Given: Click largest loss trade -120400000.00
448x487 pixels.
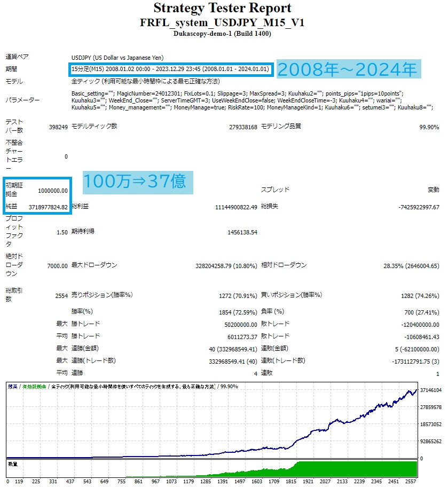Looking at the screenshot, I should pos(420,325).
